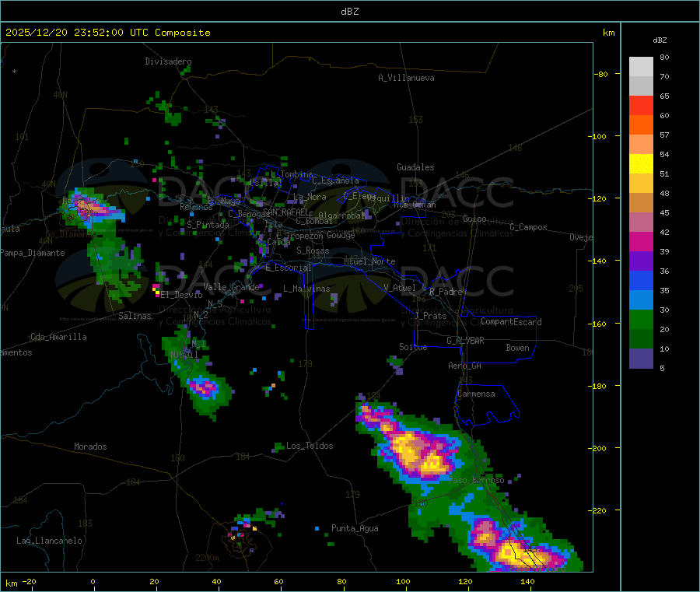Click the light gray 70 dBZ legend swatch
Viewport: 700px width, 592px height.
(x=641, y=86)
